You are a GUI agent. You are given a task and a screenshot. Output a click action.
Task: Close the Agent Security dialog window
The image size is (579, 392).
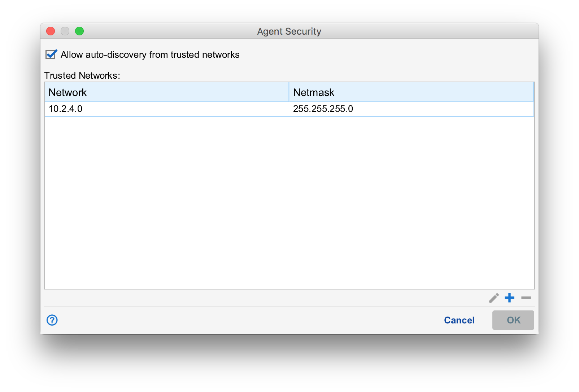pyautogui.click(x=51, y=31)
